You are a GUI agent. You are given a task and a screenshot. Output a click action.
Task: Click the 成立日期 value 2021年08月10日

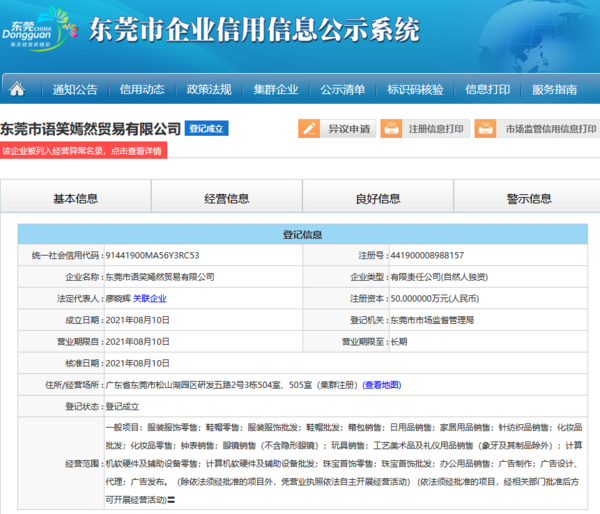[137, 320]
